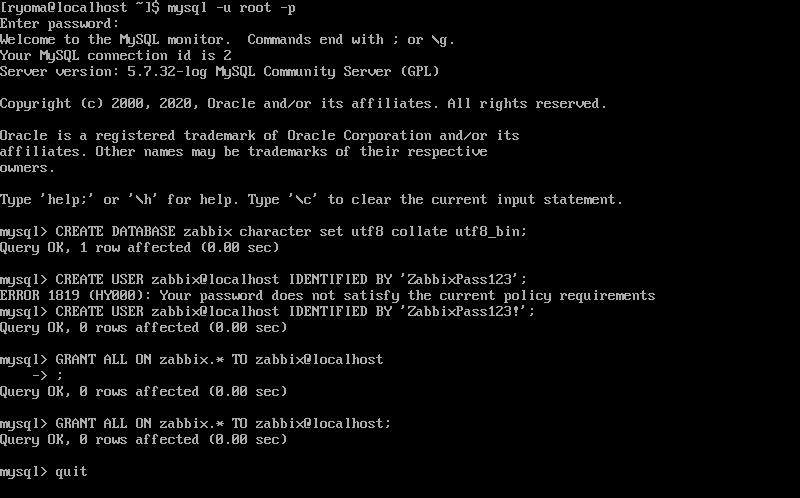
Task: Click the first GRANT ALL ON zabbix command
Action: pyautogui.click(x=219, y=360)
